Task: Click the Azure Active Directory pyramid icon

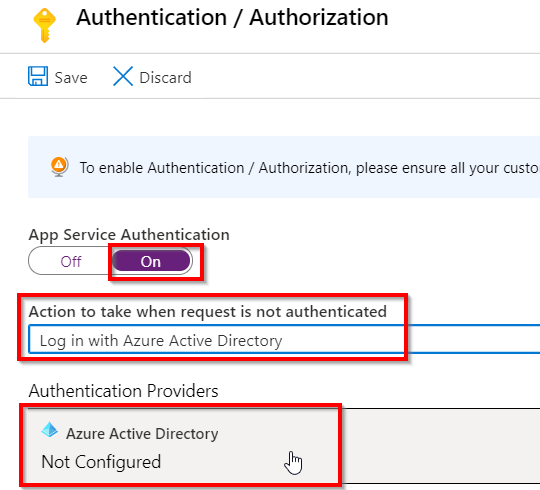Action: tap(50, 430)
